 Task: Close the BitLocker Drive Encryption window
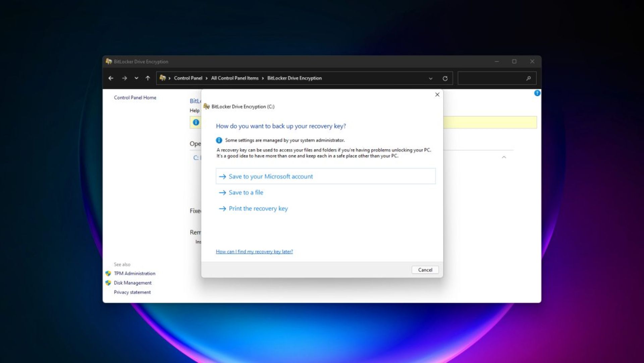532,61
